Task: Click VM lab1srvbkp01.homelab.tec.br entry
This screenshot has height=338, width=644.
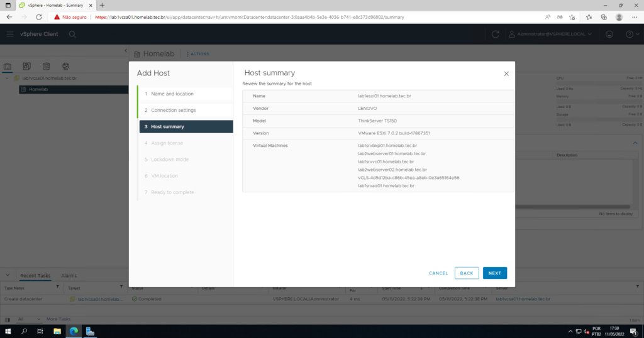Action: 387,146
